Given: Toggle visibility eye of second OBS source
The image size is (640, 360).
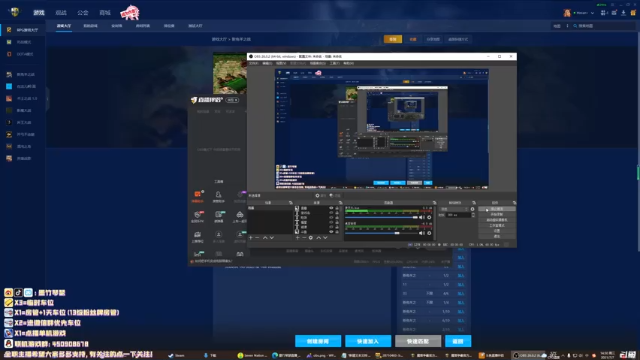Looking at the screenshot, I should (331, 213).
